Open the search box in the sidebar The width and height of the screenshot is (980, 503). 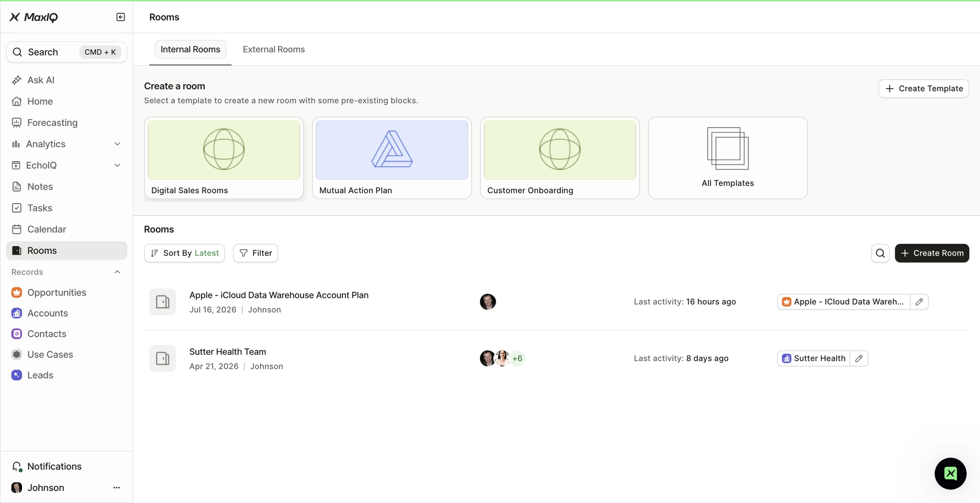click(67, 52)
